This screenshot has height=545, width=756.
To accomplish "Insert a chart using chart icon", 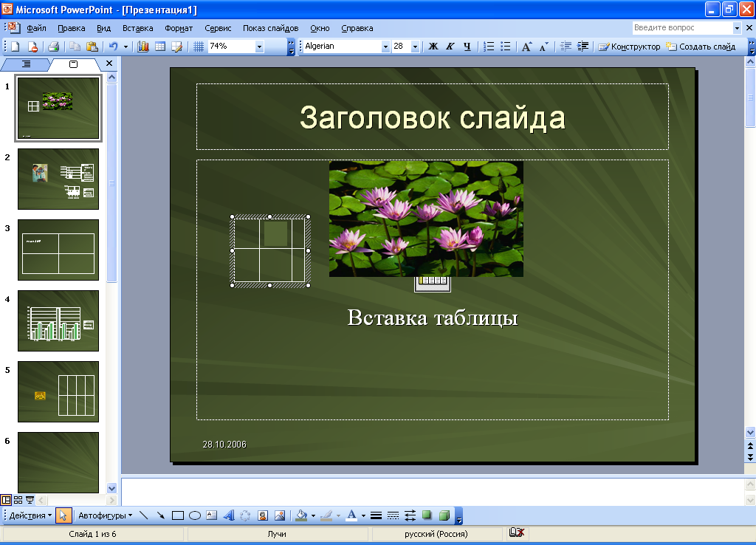I will [142, 47].
